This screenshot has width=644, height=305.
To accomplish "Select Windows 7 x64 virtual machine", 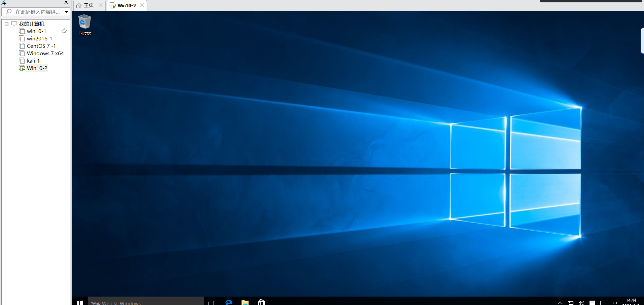I will pyautogui.click(x=45, y=53).
